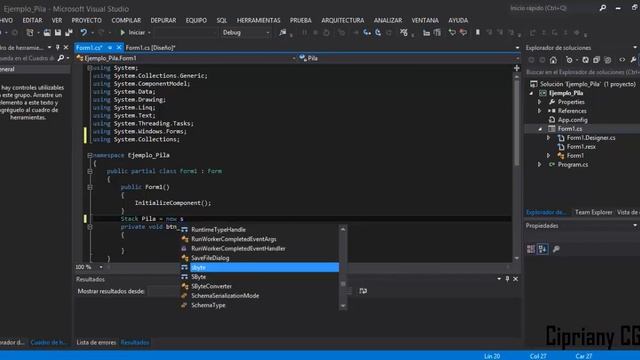Collapse the Form1.cs node
The height and width of the screenshot is (360, 640).
tap(540, 129)
